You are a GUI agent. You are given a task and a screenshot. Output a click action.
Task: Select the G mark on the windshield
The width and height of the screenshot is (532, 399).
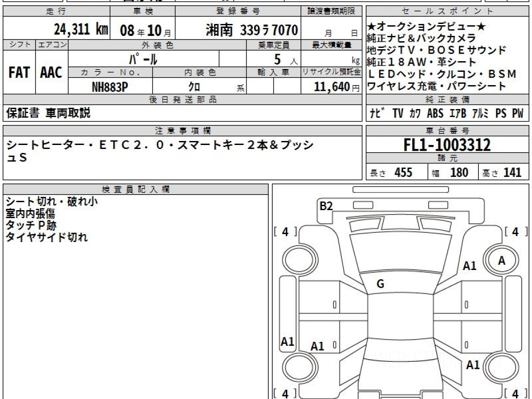(380, 284)
